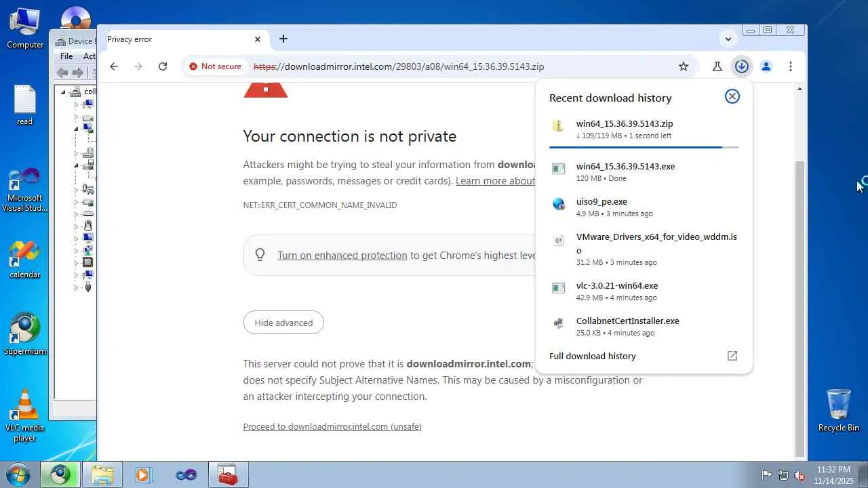Switch to Device Manager via taskbar toolbox icon
This screenshot has width=868, height=488.
pos(228,474)
